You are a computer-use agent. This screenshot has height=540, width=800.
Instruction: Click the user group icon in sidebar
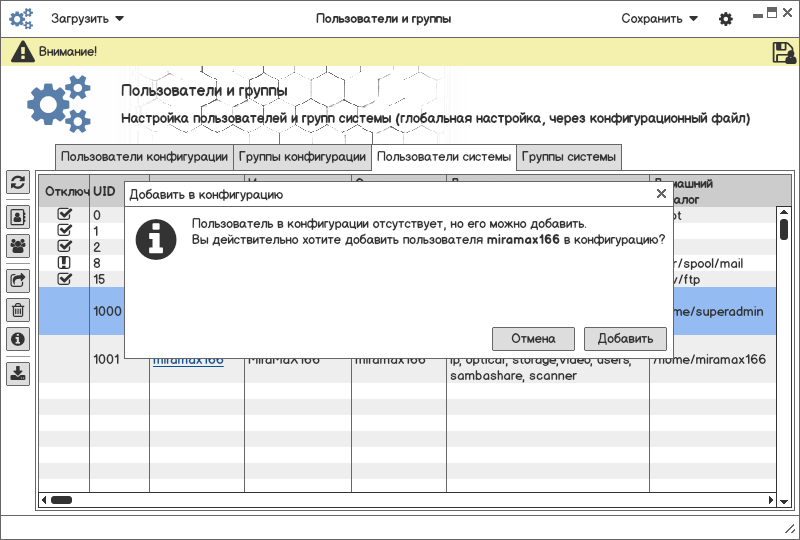click(18, 245)
